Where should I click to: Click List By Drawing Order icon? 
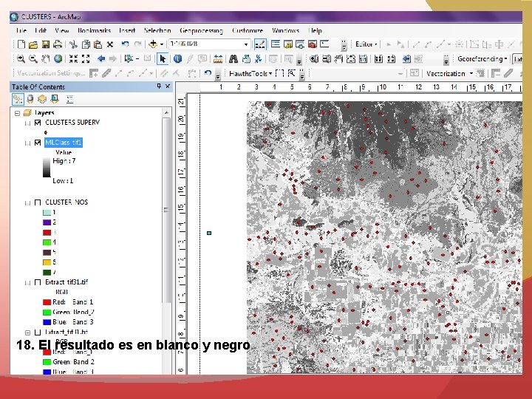pos(18,99)
